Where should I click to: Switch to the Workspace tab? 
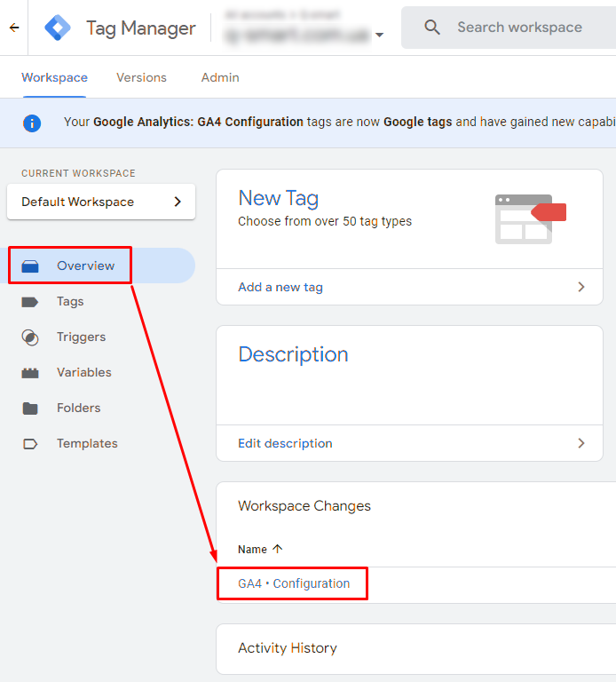(x=54, y=77)
